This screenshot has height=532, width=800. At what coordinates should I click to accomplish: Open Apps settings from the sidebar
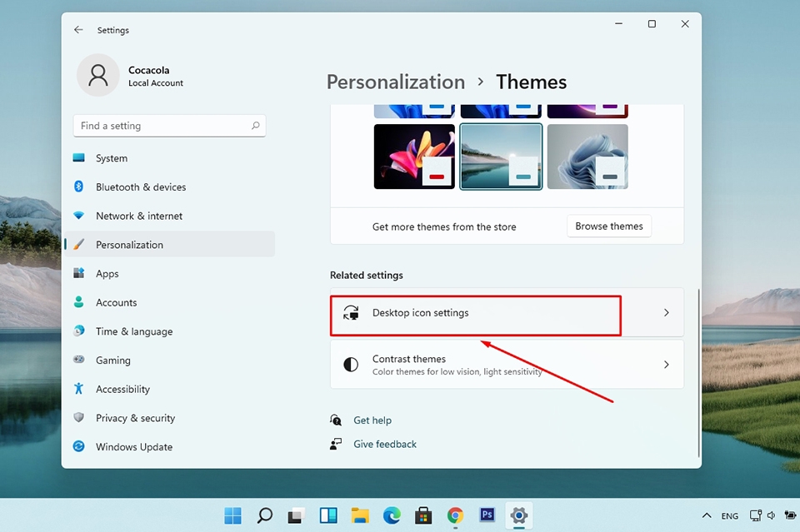(x=107, y=273)
